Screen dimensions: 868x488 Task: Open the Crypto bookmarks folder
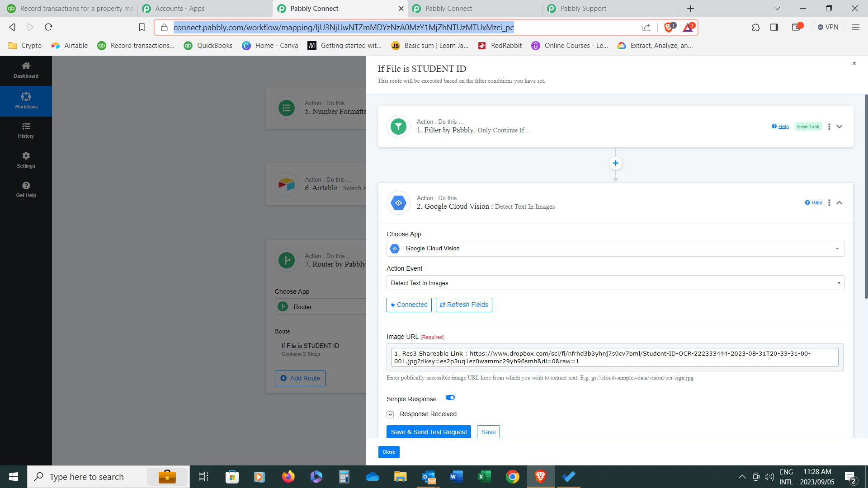pyautogui.click(x=25, y=46)
